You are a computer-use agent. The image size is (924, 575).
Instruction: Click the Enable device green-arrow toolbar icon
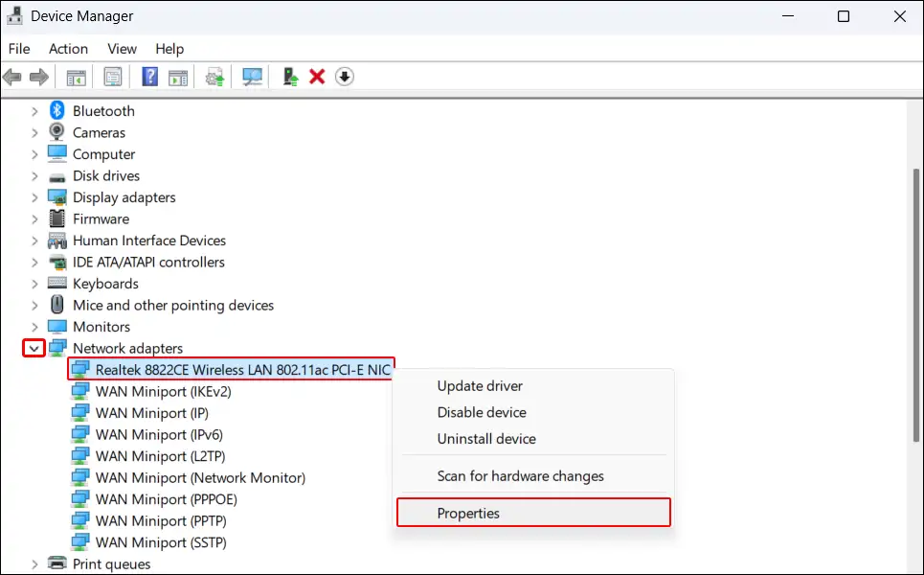290,77
